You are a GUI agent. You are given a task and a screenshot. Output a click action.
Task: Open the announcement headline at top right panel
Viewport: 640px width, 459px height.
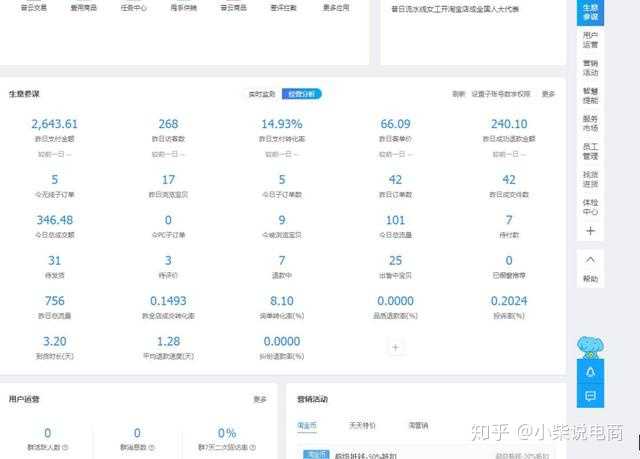(x=455, y=9)
